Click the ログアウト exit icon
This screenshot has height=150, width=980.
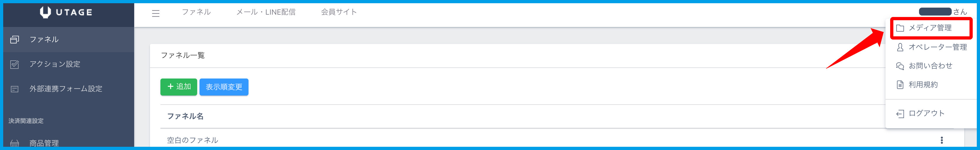click(900, 114)
